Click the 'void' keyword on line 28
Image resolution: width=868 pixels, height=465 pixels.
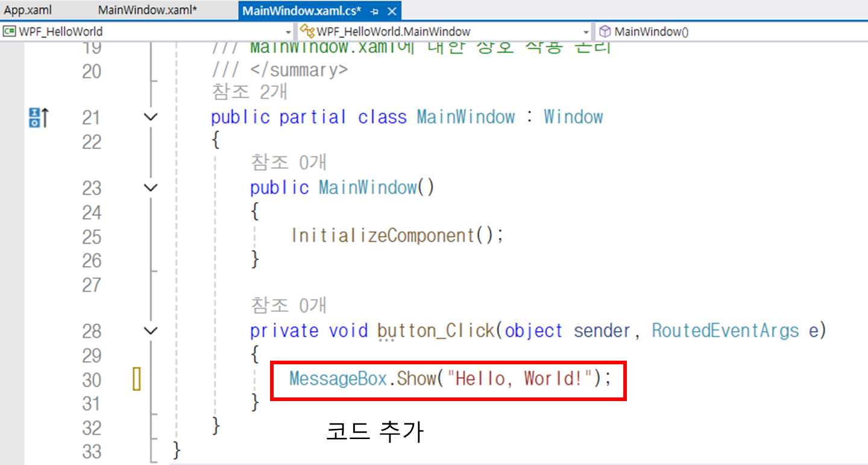point(348,331)
